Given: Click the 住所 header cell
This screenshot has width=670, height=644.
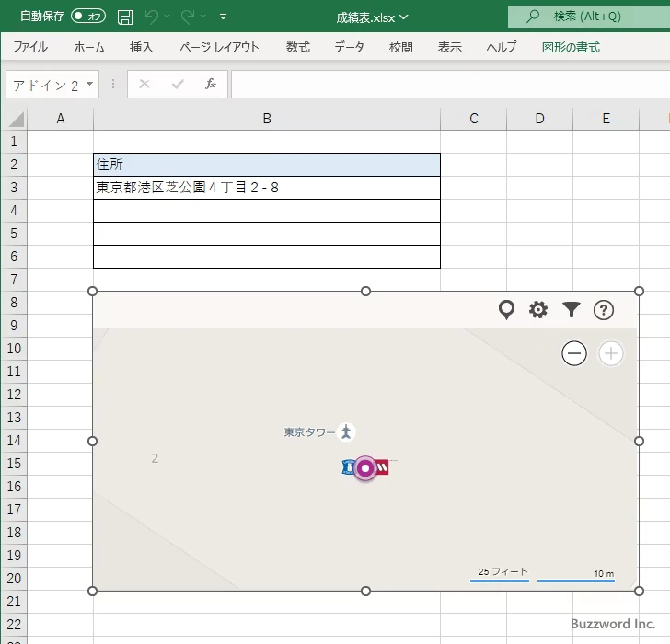Looking at the screenshot, I should (267, 165).
